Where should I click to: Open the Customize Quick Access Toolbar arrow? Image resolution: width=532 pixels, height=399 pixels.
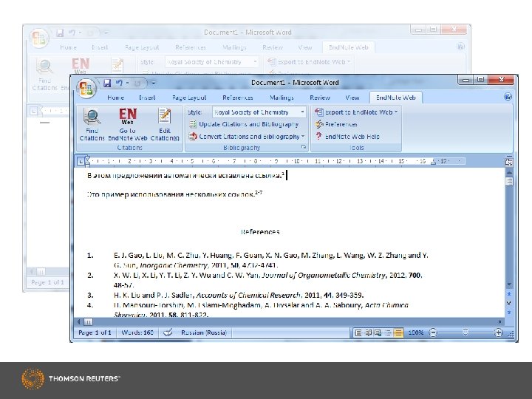[x=154, y=83]
